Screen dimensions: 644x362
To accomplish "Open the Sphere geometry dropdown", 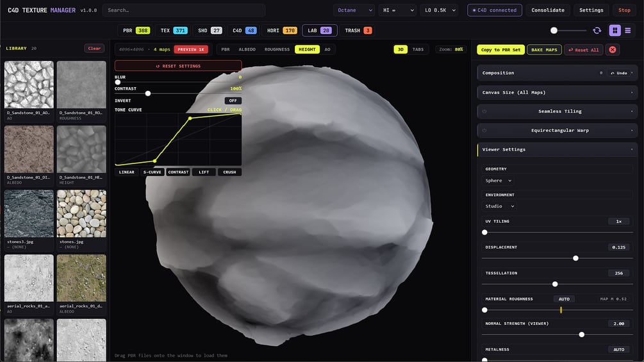I will tap(498, 181).
